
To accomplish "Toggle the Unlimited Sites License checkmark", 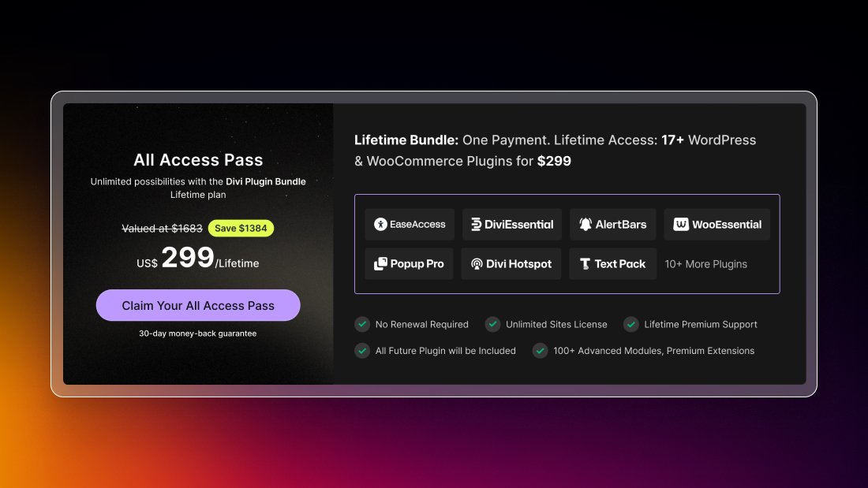I will pos(492,324).
